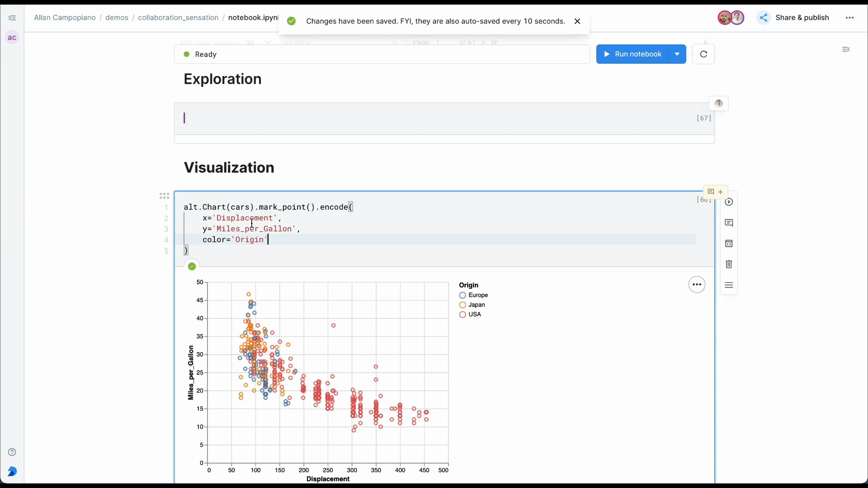Click the USA legend color circle
The height and width of the screenshot is (488, 868).
point(462,314)
